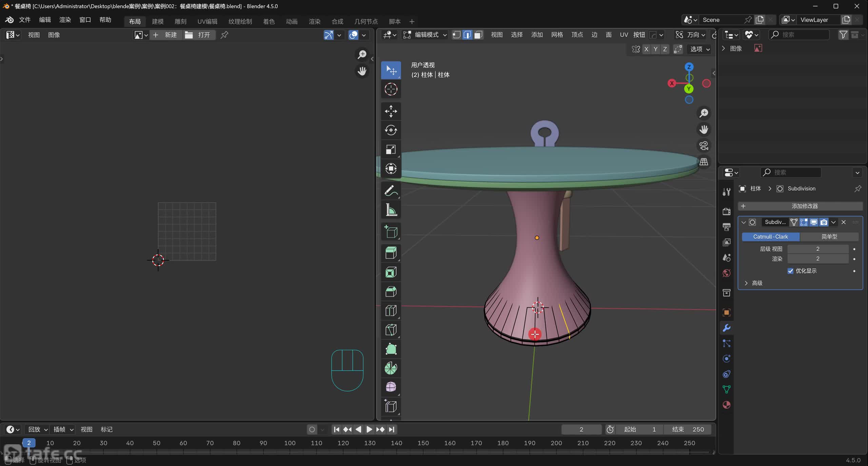Select the Loop Cut tool
Screen dimensions: 868x466
pyautogui.click(x=391, y=311)
